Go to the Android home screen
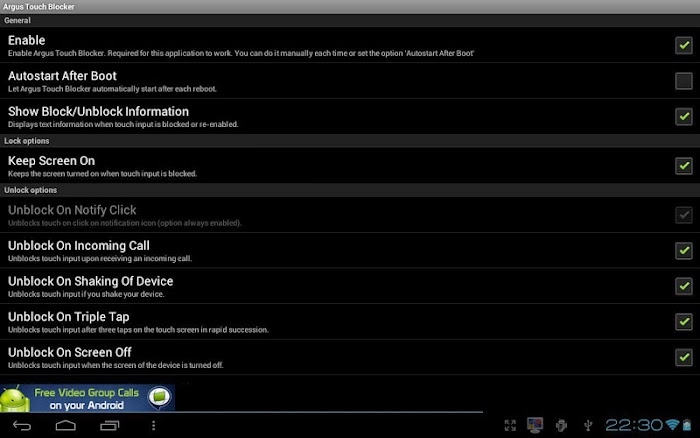The image size is (700, 438). (66, 425)
